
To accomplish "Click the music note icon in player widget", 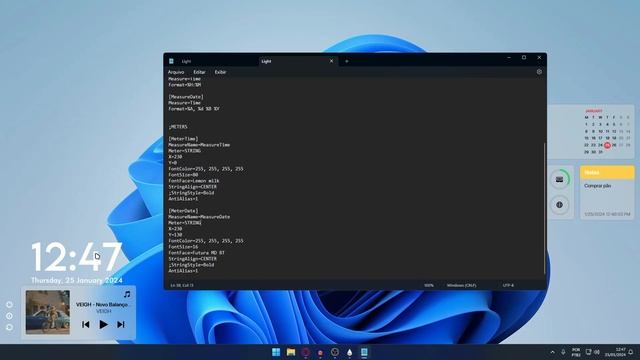I will [x=127, y=294].
